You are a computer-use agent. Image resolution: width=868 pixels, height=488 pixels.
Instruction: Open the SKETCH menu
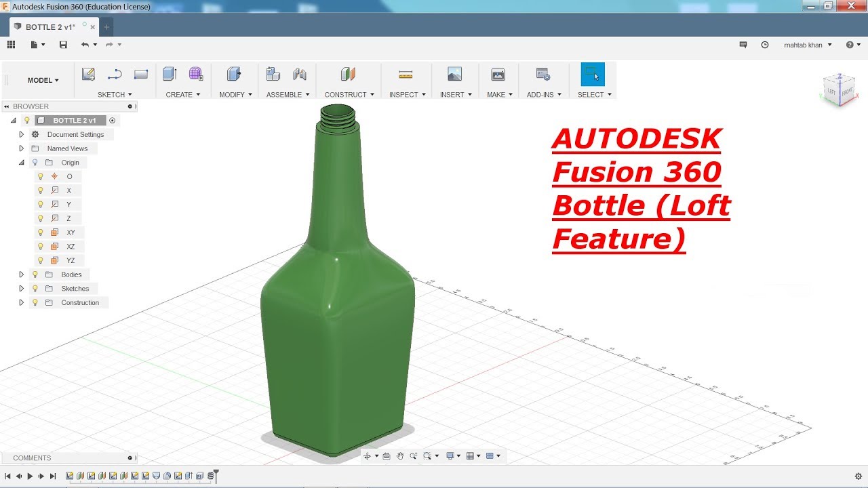pyautogui.click(x=115, y=95)
